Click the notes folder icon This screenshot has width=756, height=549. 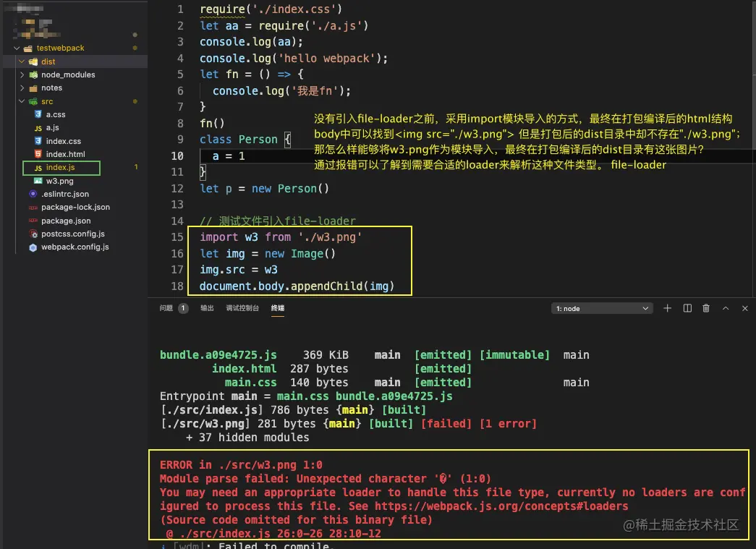click(33, 88)
